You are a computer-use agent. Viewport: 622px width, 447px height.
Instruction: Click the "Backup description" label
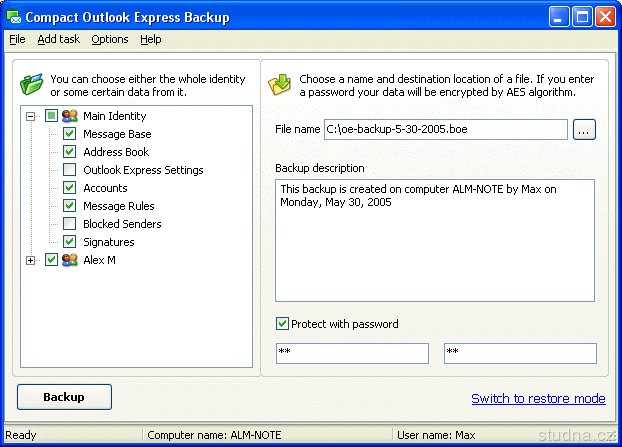(320, 168)
